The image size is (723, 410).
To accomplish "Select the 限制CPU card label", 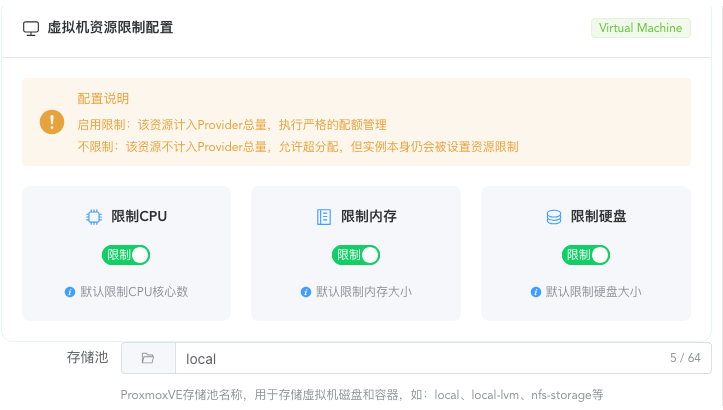I will [x=139, y=216].
